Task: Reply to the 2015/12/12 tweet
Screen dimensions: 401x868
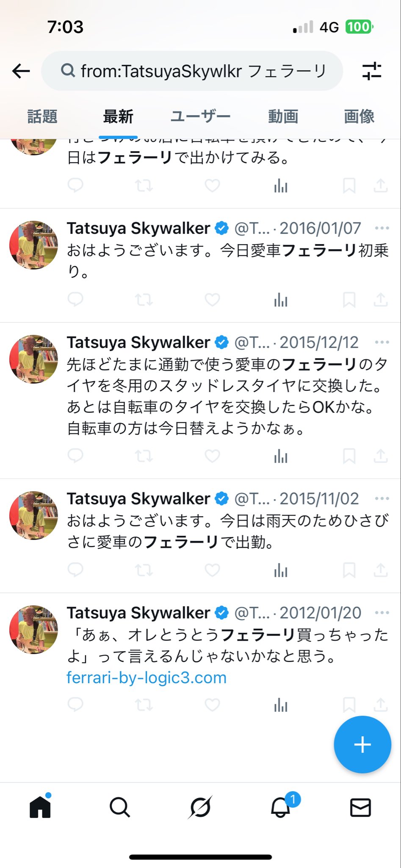Action: pyautogui.click(x=75, y=456)
